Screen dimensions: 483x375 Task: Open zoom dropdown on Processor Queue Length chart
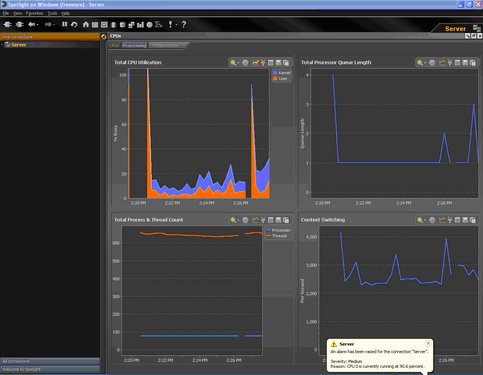[425, 63]
